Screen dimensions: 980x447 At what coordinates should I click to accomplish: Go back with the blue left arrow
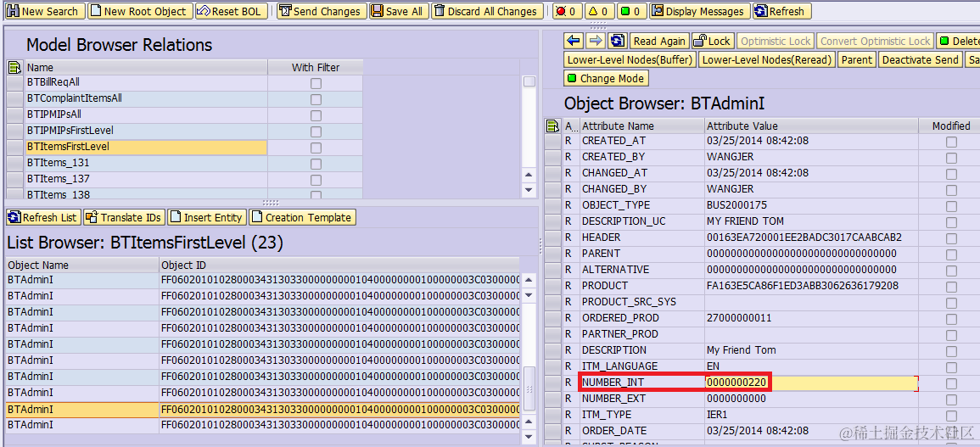[x=573, y=41]
